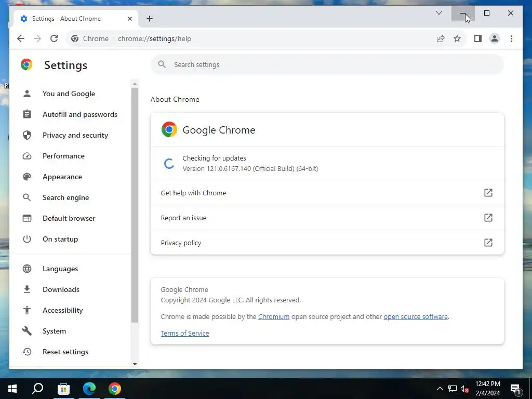Image resolution: width=532 pixels, height=399 pixels.
Task: Open Windows taskbar search
Action: 37,389
